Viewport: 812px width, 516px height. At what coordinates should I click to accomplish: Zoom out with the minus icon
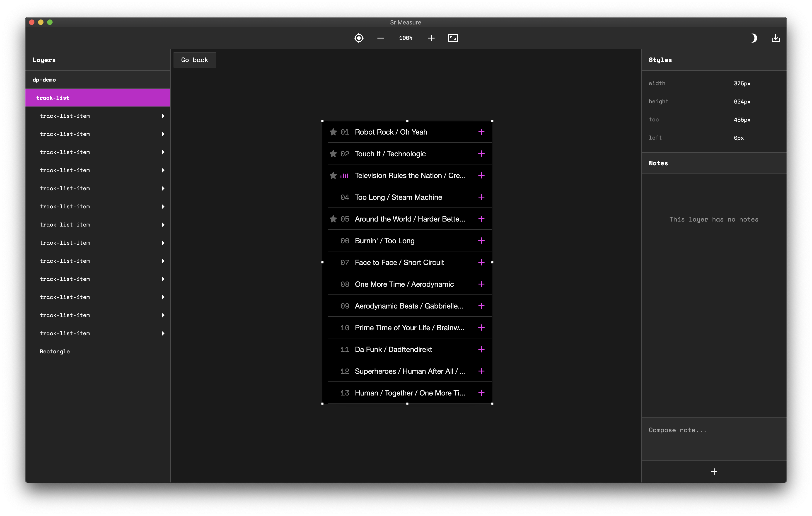[380, 38]
